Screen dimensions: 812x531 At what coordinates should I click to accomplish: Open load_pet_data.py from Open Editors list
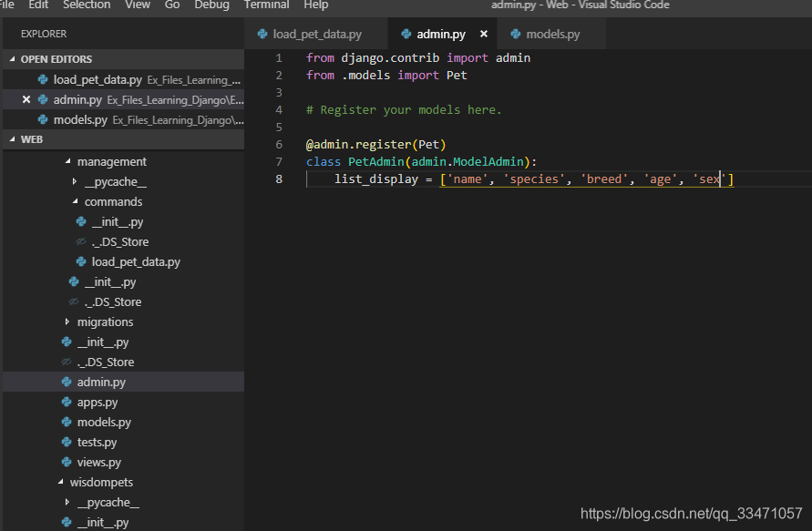(123, 80)
